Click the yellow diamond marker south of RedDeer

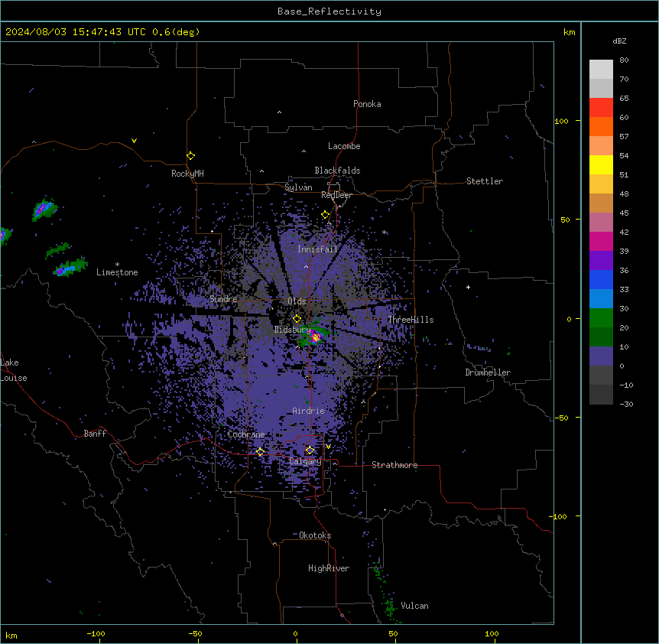[x=325, y=215]
